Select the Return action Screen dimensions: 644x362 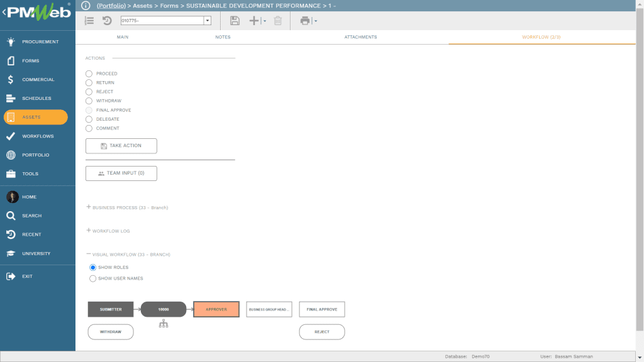(89, 83)
